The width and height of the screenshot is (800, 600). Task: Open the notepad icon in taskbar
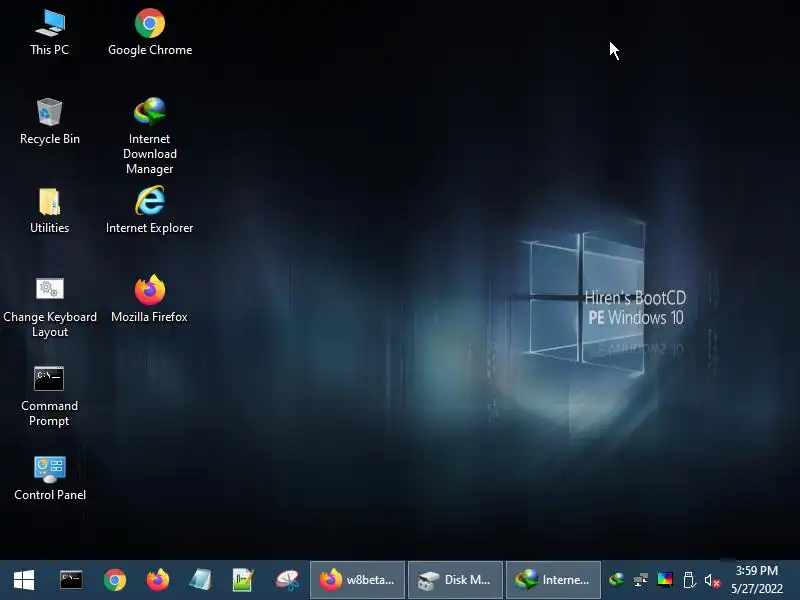point(201,580)
